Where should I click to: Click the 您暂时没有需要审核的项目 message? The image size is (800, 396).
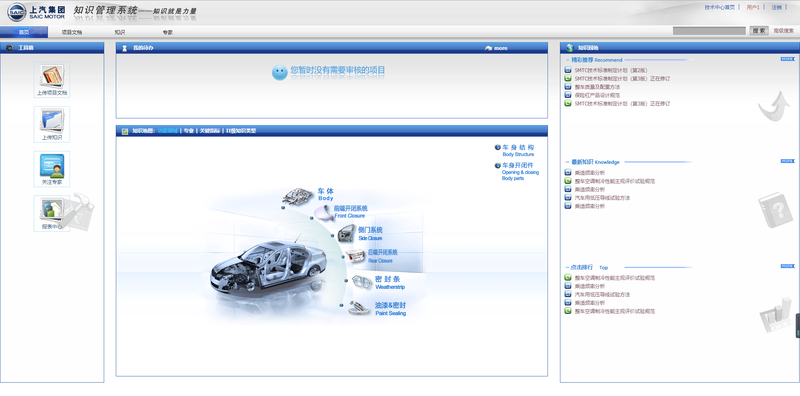[x=338, y=70]
